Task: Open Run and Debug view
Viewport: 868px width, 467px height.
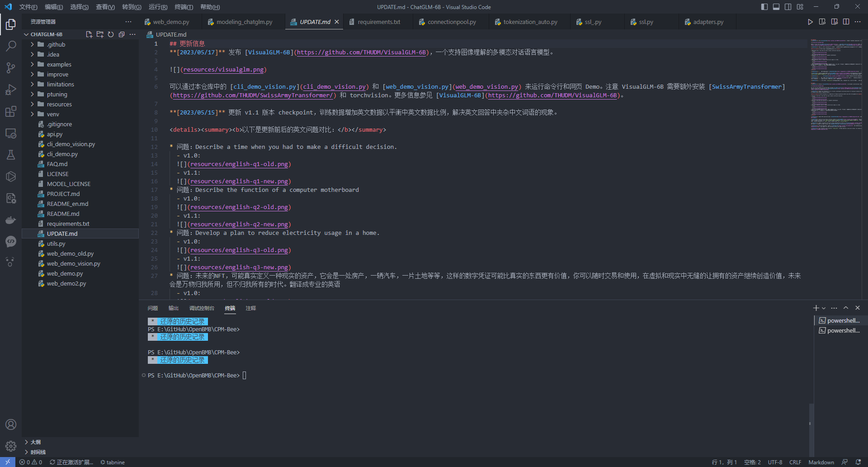Action: [11, 90]
